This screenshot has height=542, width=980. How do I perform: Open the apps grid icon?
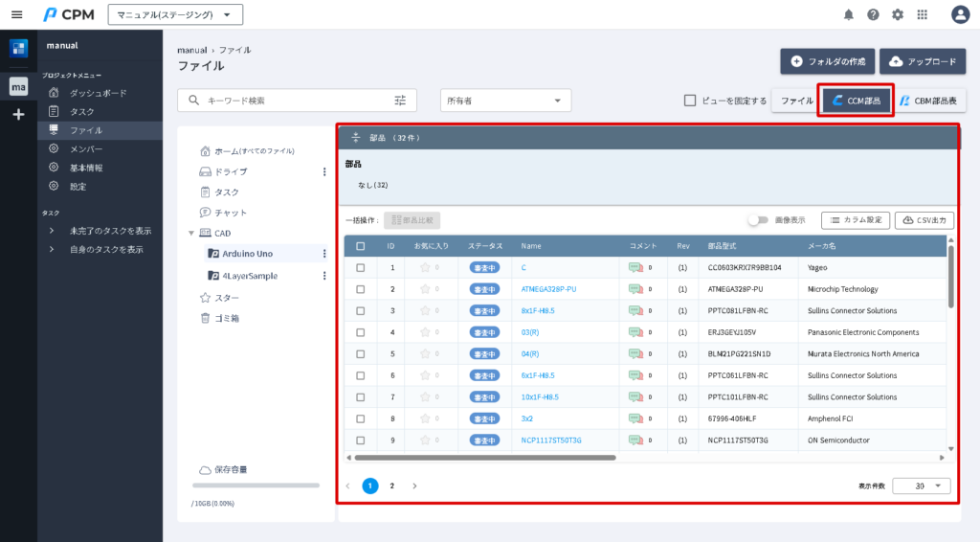tap(923, 14)
